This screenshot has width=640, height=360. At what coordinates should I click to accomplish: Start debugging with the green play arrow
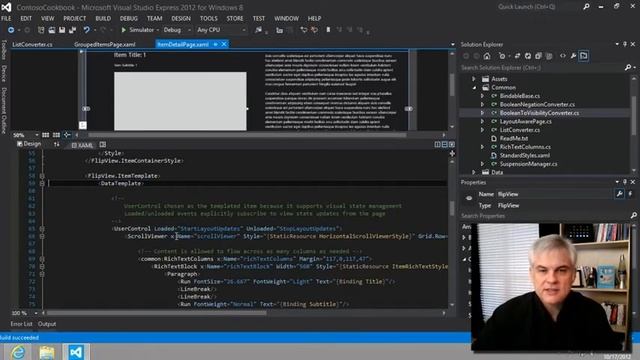click(124, 30)
